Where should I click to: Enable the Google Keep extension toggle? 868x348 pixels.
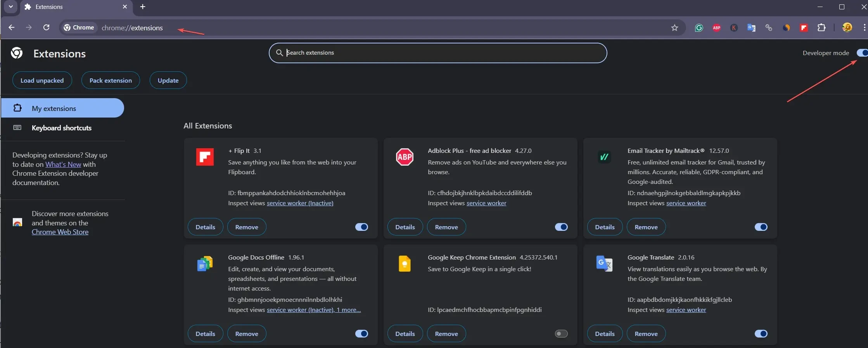tap(561, 334)
